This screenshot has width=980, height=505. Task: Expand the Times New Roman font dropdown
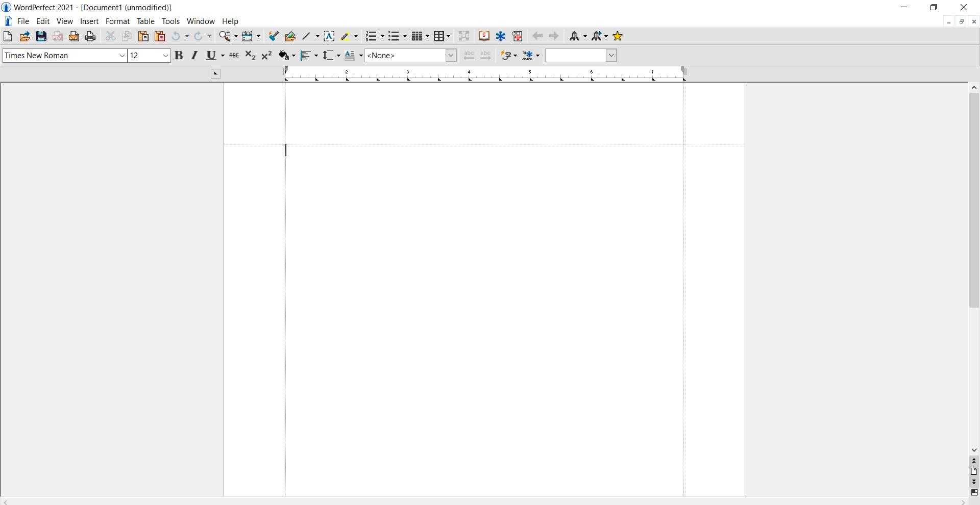pyautogui.click(x=122, y=56)
